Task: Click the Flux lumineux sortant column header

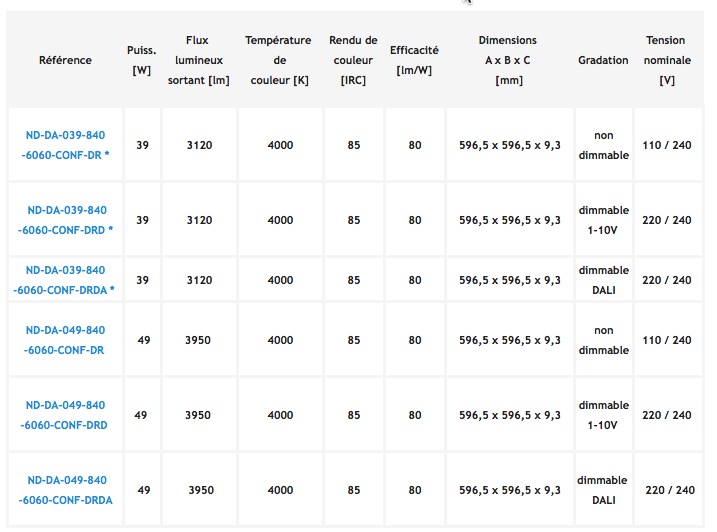Action: click(x=198, y=60)
